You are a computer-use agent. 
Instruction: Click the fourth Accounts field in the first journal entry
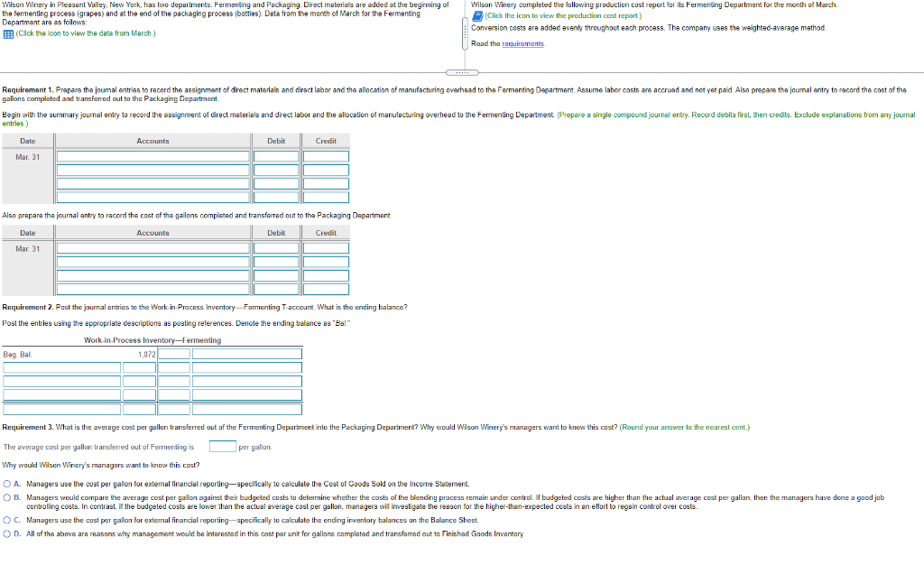pos(153,198)
